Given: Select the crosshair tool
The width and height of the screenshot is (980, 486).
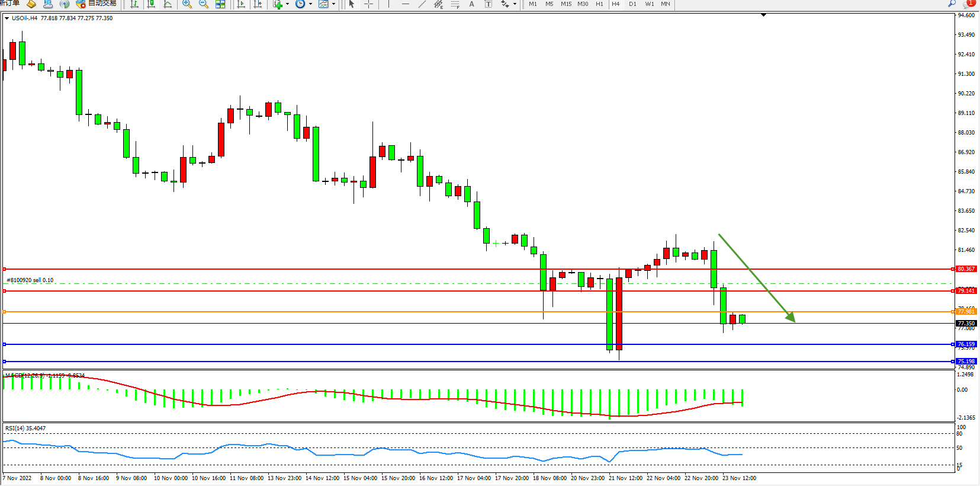Looking at the screenshot, I should tap(368, 4).
